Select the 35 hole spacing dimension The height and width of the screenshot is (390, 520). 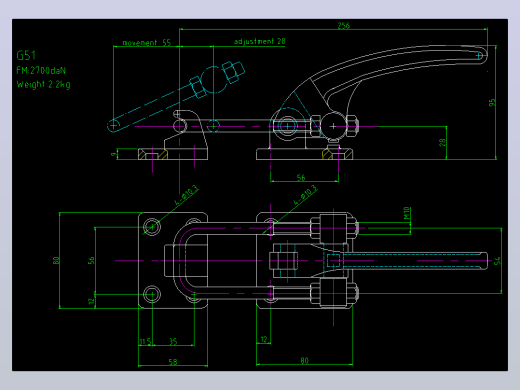tap(173, 341)
